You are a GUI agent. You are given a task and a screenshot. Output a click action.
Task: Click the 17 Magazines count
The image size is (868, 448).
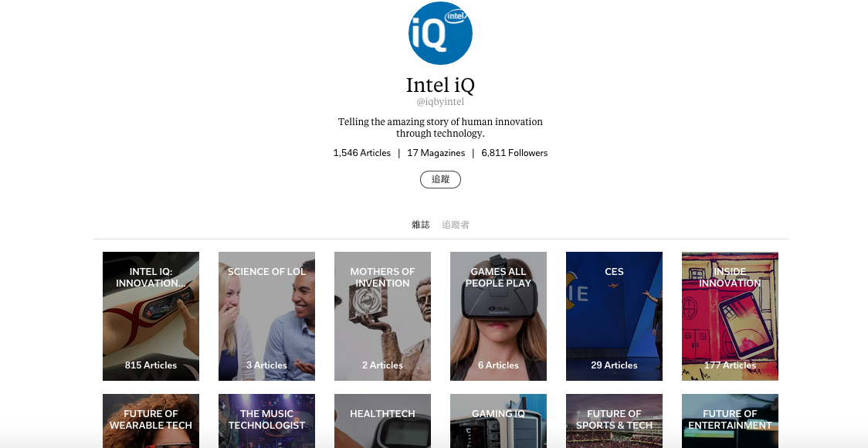tap(436, 153)
